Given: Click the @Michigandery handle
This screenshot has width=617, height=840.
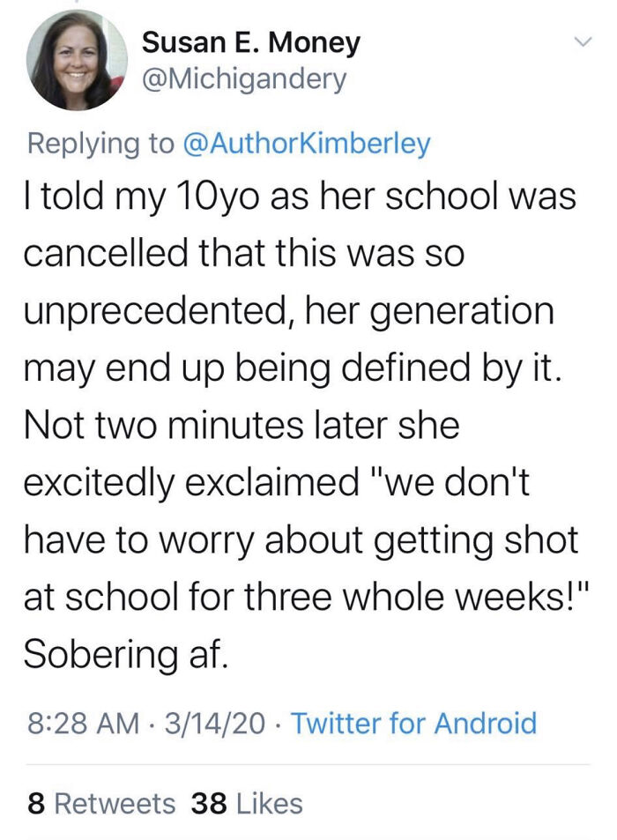Looking at the screenshot, I should [244, 79].
